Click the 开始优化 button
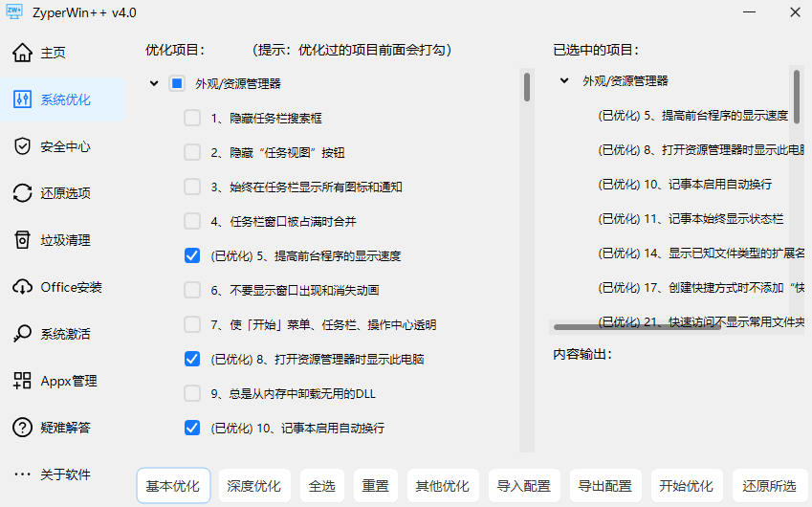The height and width of the screenshot is (507, 812). click(686, 486)
